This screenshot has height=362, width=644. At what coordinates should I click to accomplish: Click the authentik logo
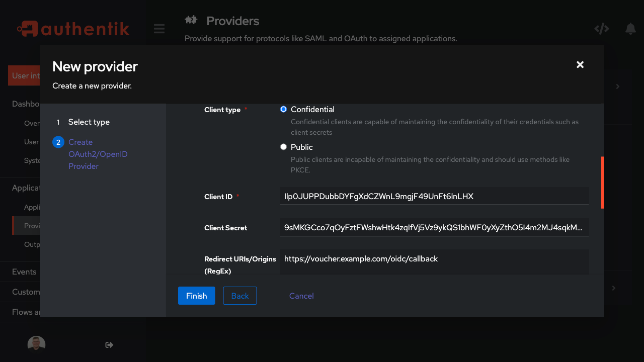73,29
